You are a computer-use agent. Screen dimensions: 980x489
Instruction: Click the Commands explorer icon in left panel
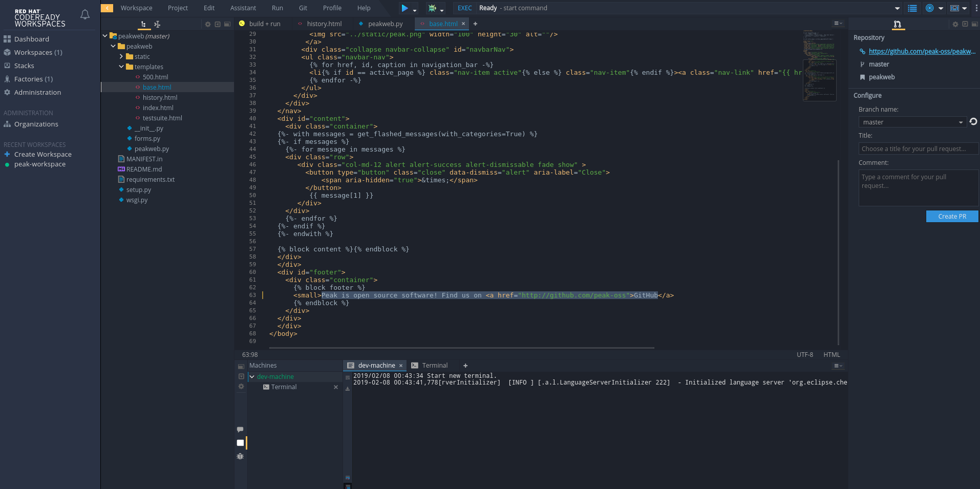(157, 24)
